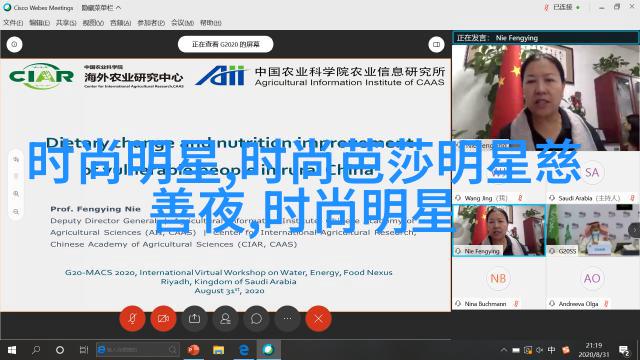640x360 pixels.
Task: Open the 视图(V) menu
Action: 93,23
